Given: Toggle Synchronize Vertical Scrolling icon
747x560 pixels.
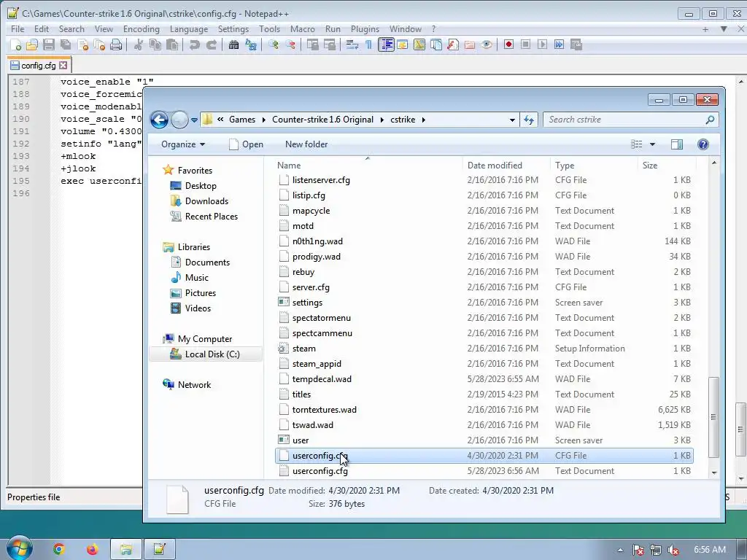Looking at the screenshot, I should 312,44.
